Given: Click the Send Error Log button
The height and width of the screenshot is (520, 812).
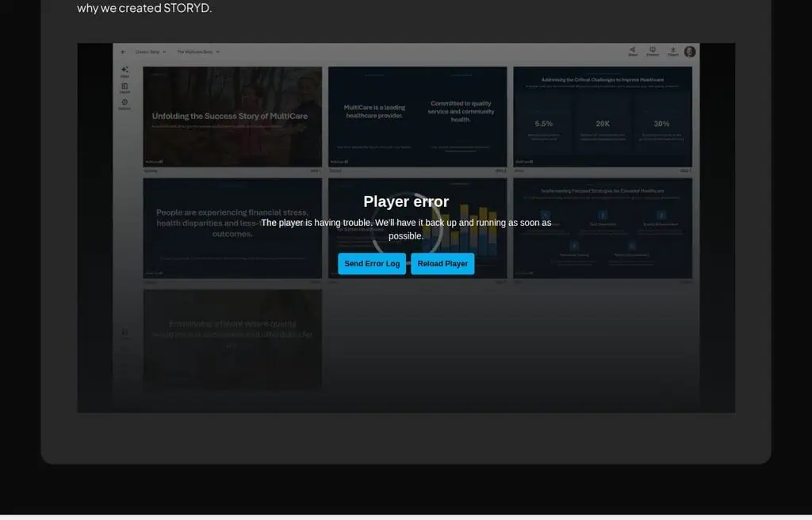Looking at the screenshot, I should coord(372,264).
